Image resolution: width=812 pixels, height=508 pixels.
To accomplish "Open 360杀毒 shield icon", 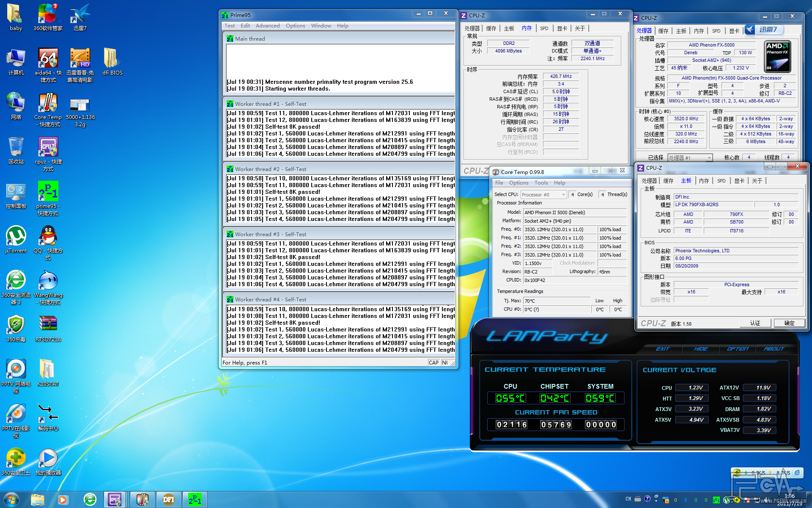I will (16, 329).
